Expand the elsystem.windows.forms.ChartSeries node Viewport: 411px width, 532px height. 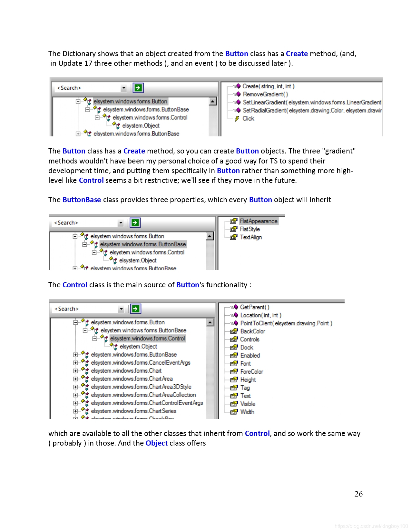click(75, 411)
